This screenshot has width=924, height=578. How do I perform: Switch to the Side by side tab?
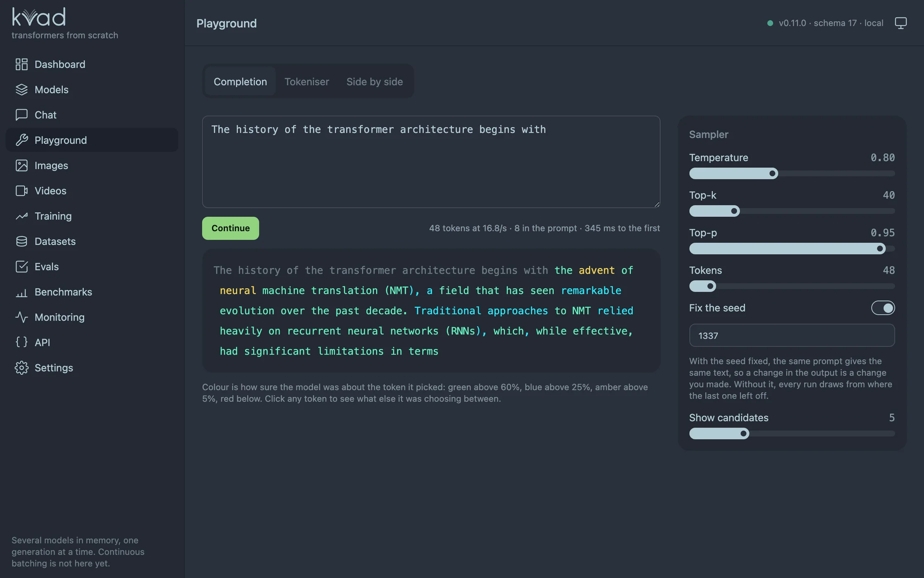coord(375,81)
